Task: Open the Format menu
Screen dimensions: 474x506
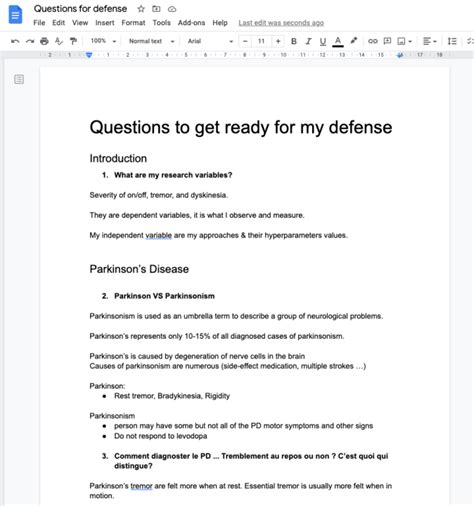Action: pyautogui.click(x=133, y=23)
